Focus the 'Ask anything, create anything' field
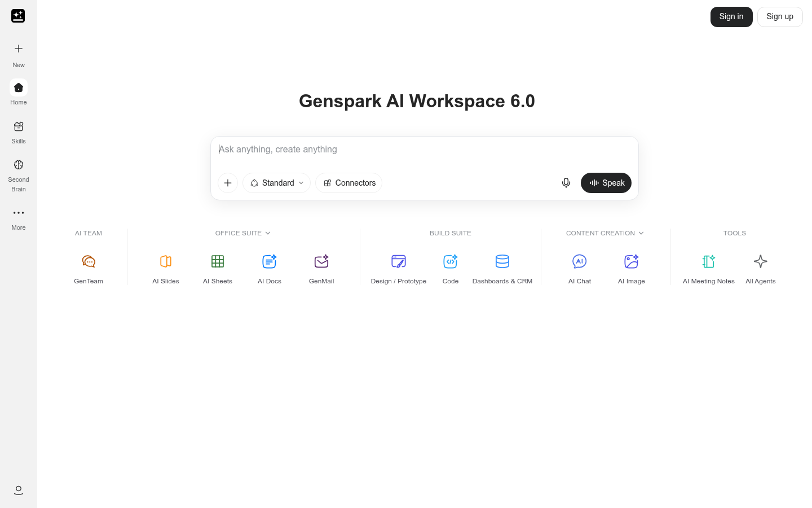Screen dimensions: 812x508 pos(424,150)
